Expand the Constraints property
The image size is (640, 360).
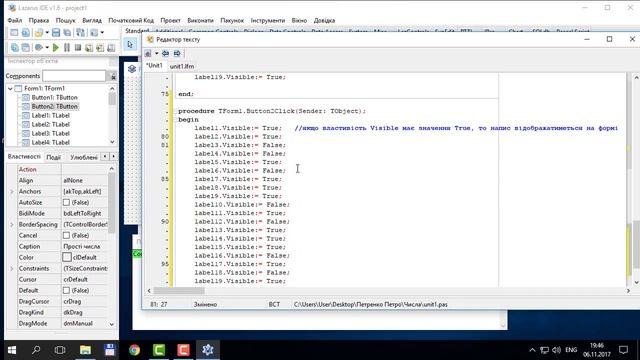[12, 269]
